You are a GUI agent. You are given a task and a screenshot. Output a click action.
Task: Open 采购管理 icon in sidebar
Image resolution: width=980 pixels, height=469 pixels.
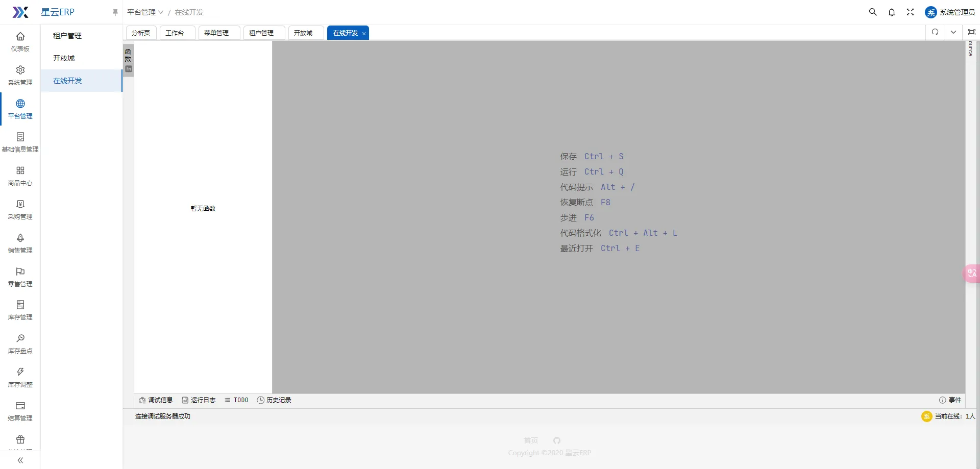20,204
